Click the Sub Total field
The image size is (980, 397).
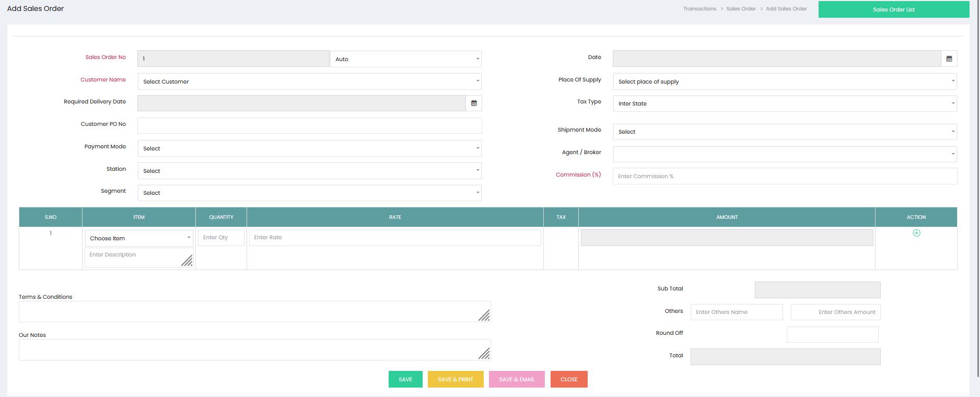point(818,290)
